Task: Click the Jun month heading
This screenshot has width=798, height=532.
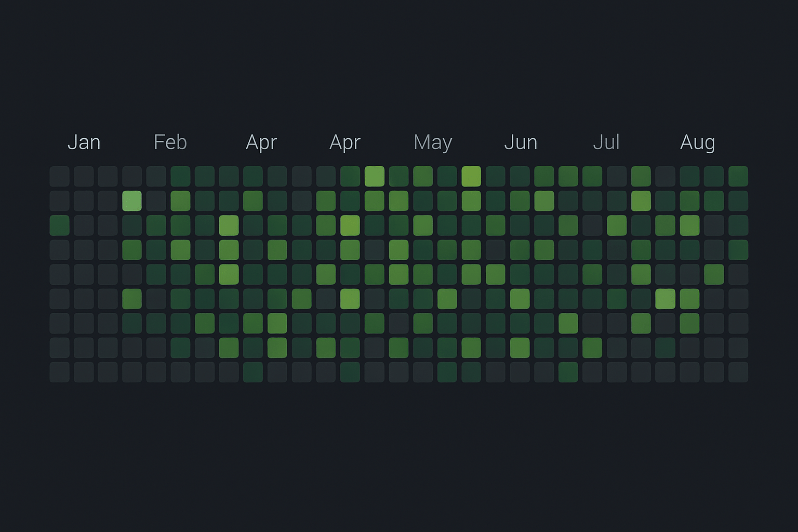Action: pyautogui.click(x=520, y=142)
